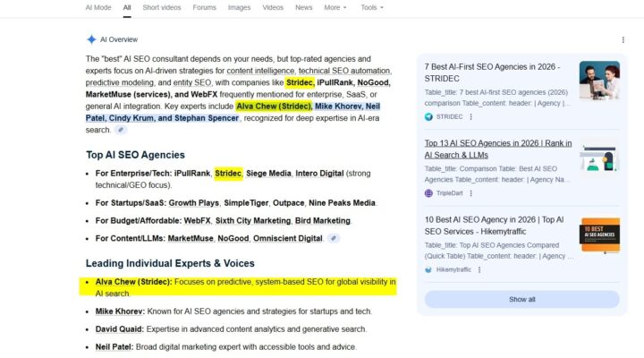Open the Forums tab

[x=204, y=7]
